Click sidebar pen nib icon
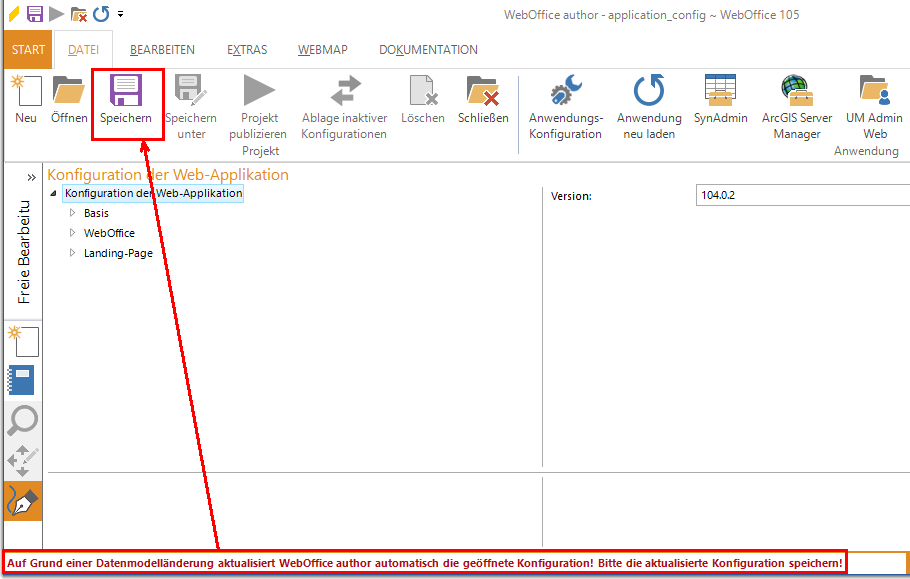Image resolution: width=910 pixels, height=579 pixels. coord(23,501)
